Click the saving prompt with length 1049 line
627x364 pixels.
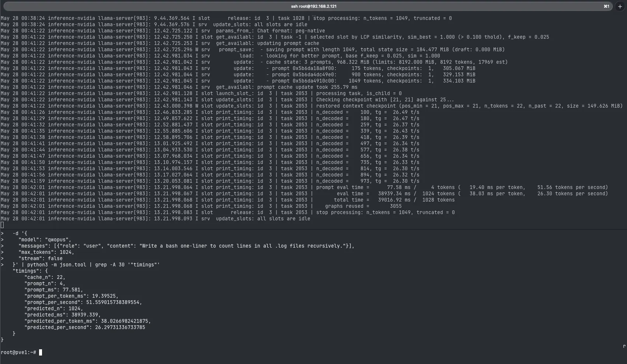(253, 49)
